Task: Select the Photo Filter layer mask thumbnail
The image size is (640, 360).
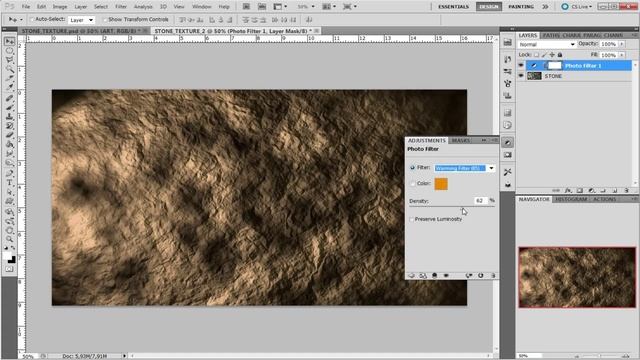Action: 554,65
